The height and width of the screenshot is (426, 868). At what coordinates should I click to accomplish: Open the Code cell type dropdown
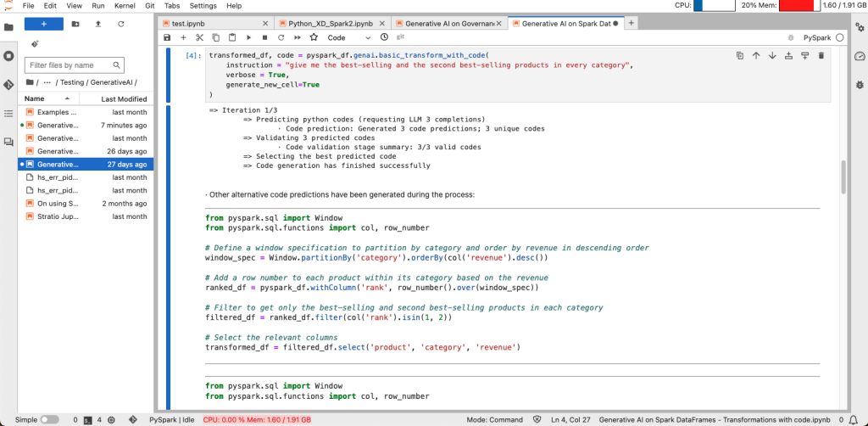tap(346, 37)
